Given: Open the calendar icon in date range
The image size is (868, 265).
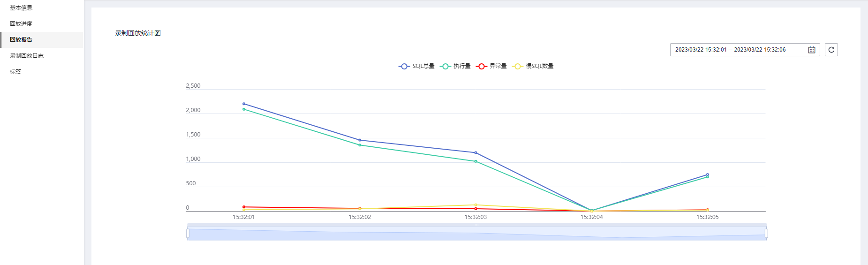Looking at the screenshot, I should pyautogui.click(x=812, y=50).
